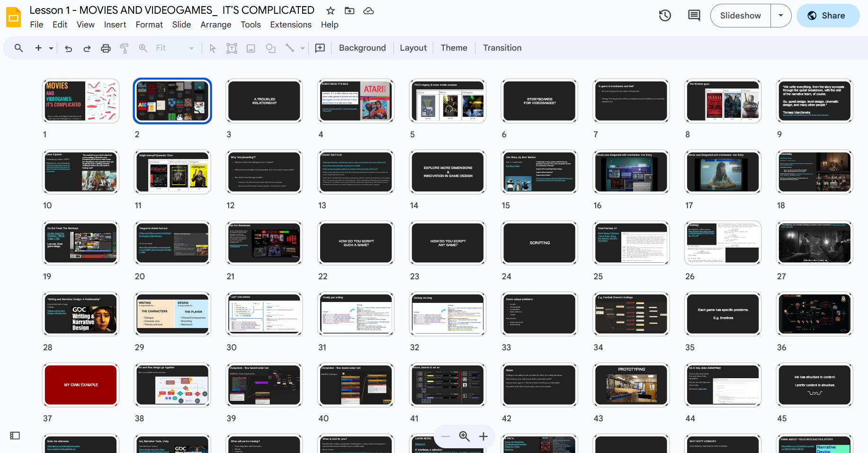The width and height of the screenshot is (868, 453).
Task: Click the presentation title text
Action: coord(172,10)
